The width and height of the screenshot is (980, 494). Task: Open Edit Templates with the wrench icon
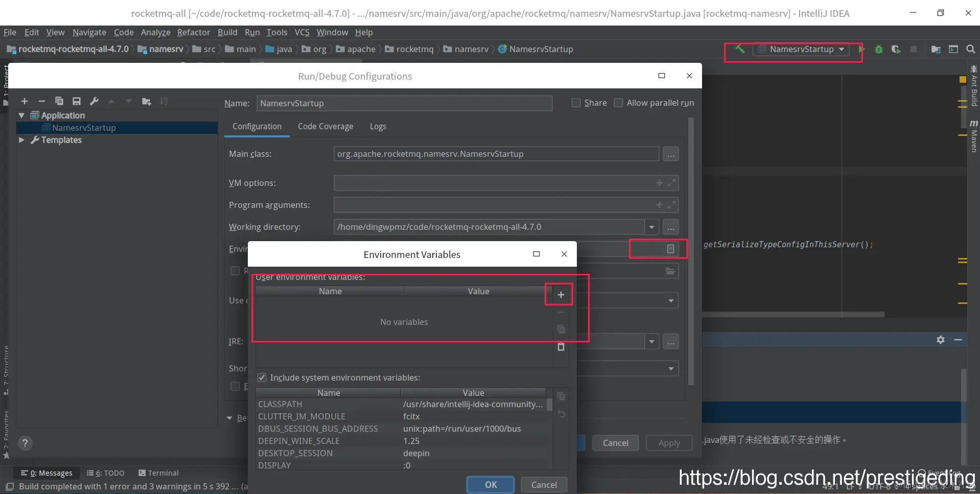click(x=94, y=101)
